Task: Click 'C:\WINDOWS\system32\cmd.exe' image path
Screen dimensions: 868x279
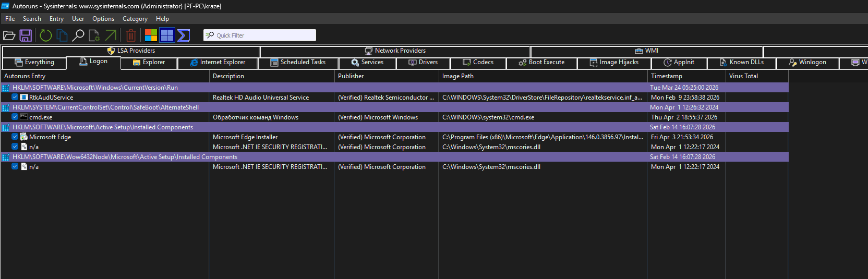Action: point(488,117)
